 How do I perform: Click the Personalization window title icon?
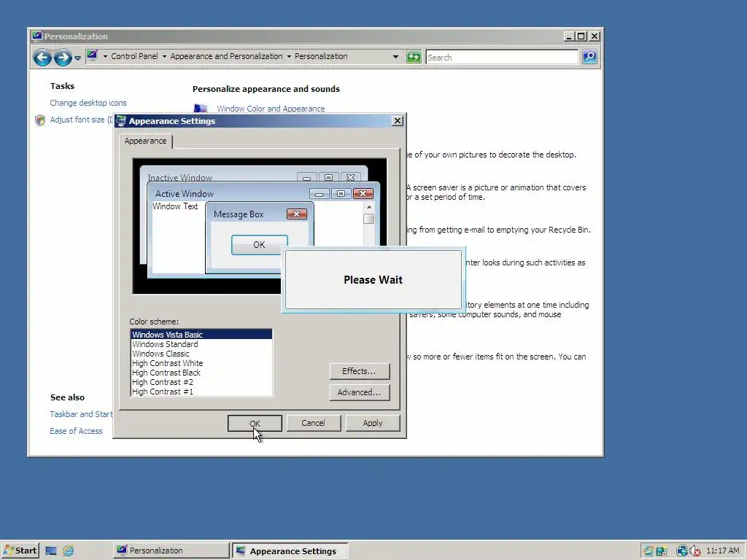pyautogui.click(x=36, y=36)
